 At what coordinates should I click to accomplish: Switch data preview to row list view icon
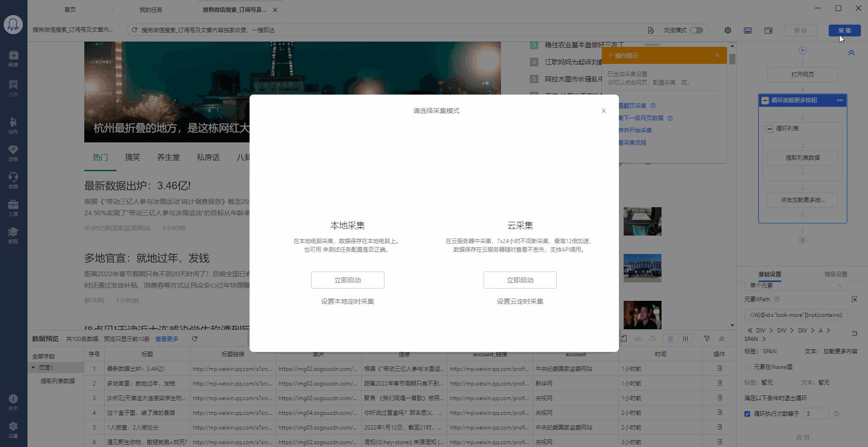point(670,339)
